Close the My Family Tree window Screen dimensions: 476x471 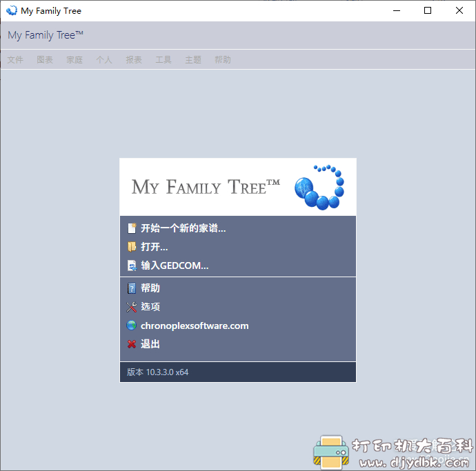tap(459, 10)
